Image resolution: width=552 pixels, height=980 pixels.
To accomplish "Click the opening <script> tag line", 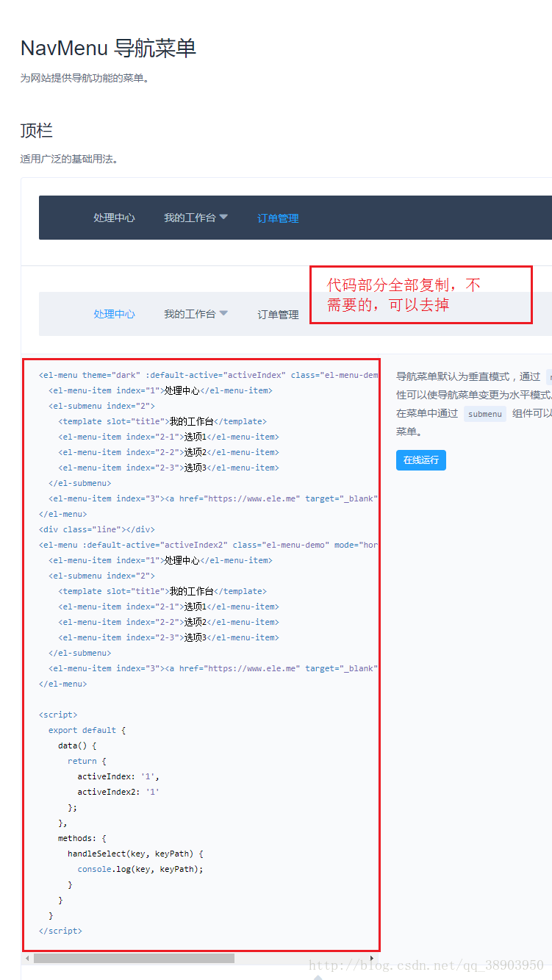I will [x=58, y=715].
